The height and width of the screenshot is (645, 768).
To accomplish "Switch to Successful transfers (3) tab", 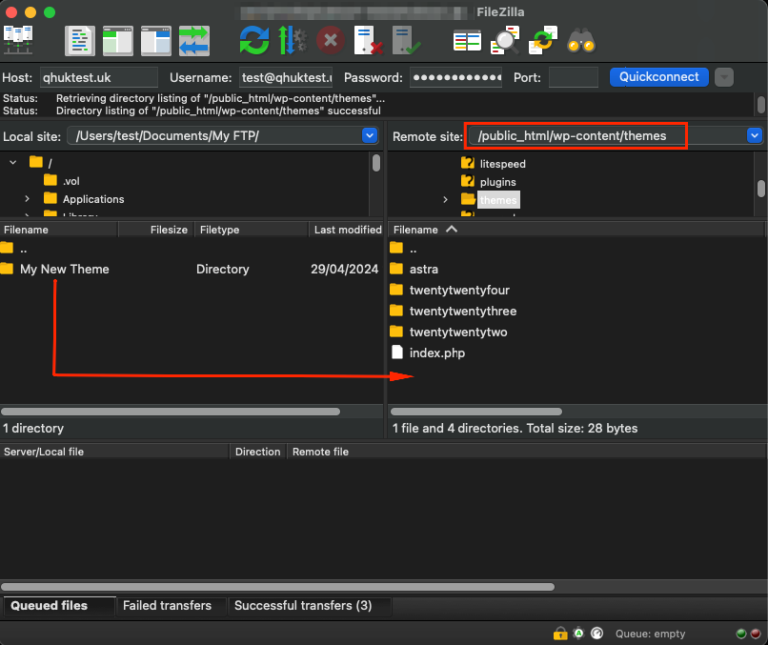I will coord(309,606).
